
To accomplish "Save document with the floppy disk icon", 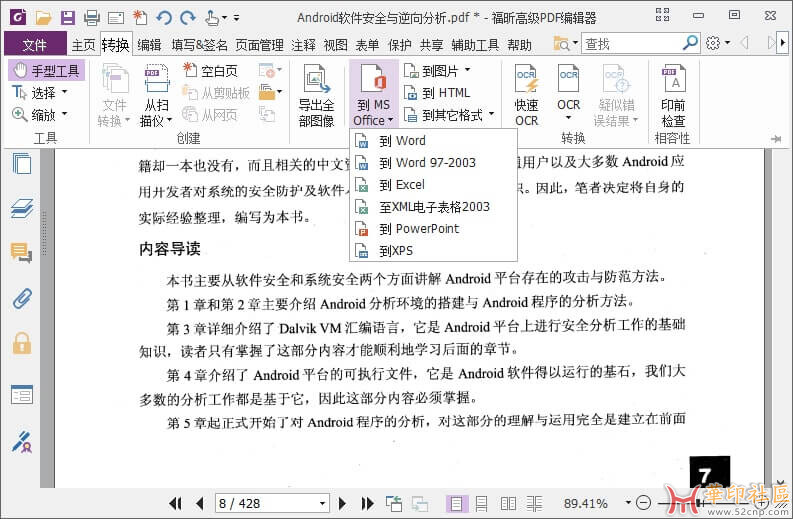I will coord(67,18).
